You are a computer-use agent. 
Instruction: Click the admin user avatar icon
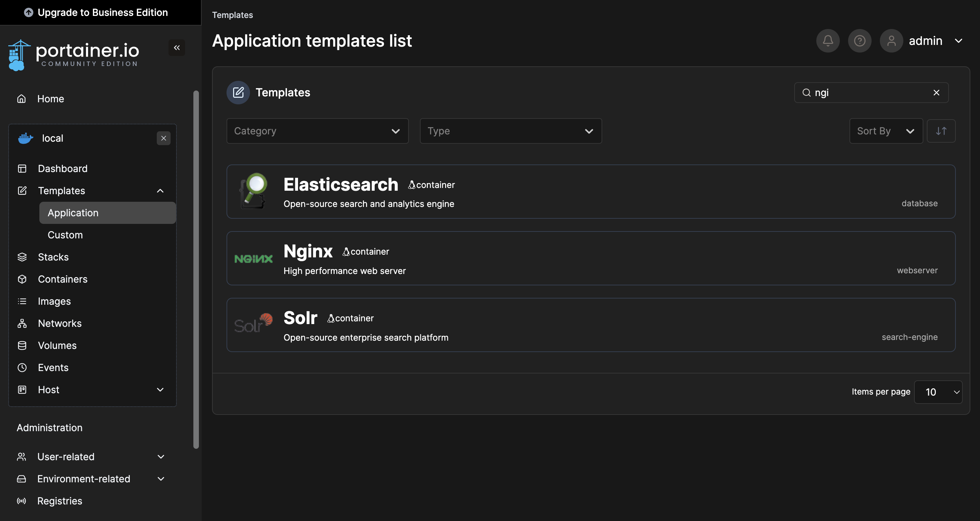click(x=891, y=41)
